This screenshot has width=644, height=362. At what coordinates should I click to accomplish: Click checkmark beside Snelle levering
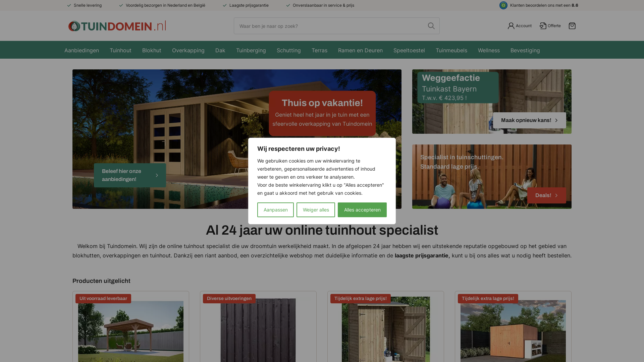(x=69, y=5)
